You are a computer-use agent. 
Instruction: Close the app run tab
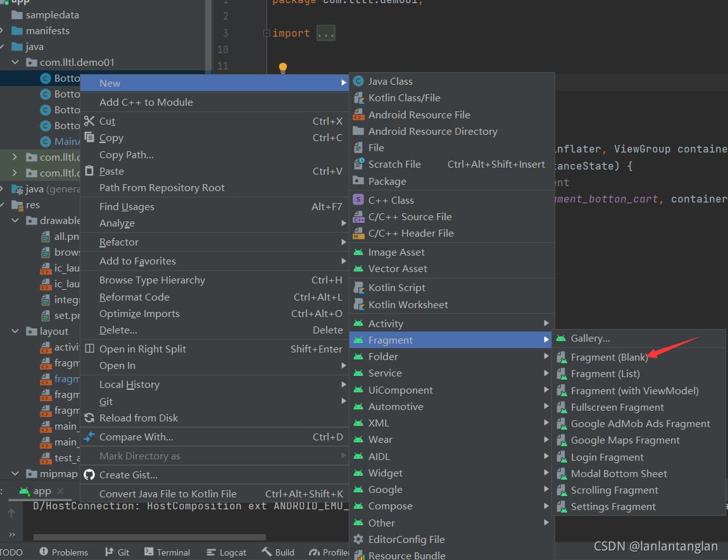coord(60,491)
